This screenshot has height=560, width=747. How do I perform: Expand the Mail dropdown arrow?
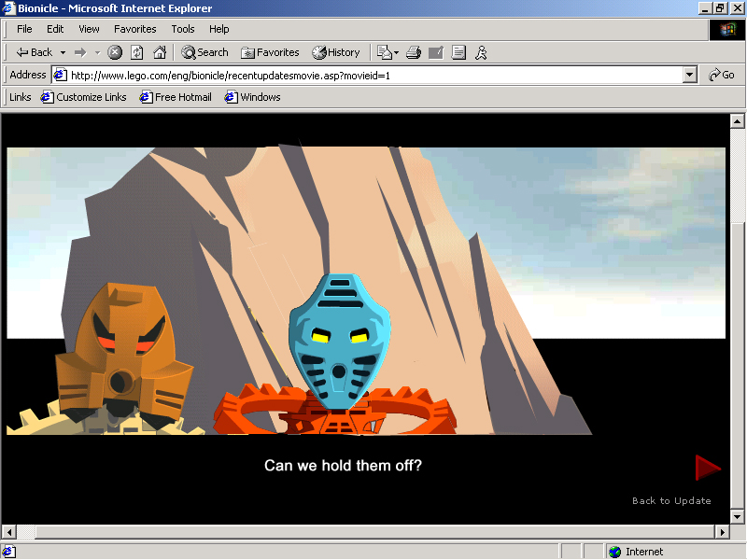point(396,52)
